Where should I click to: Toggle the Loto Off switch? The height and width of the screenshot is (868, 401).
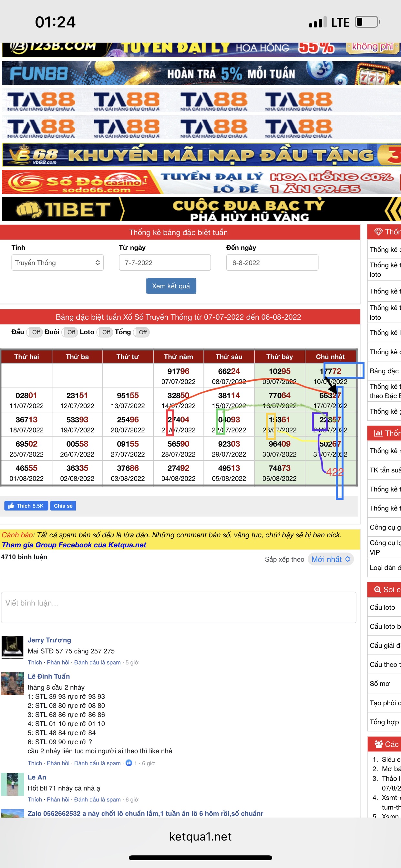pos(105,332)
